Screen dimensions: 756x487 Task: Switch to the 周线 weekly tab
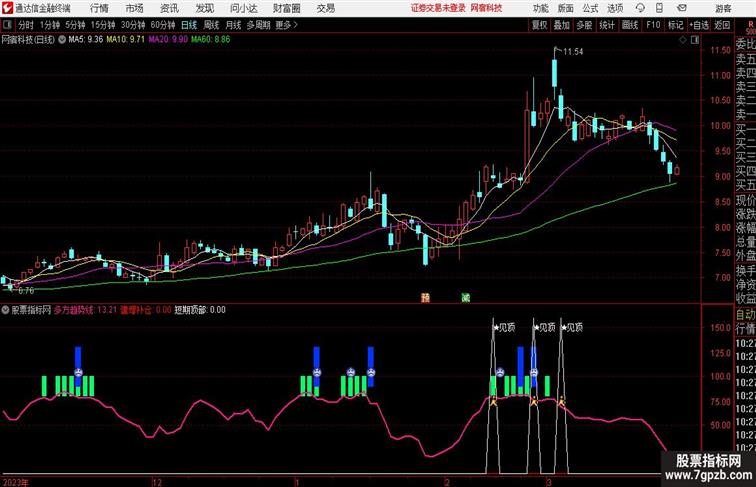(211, 25)
